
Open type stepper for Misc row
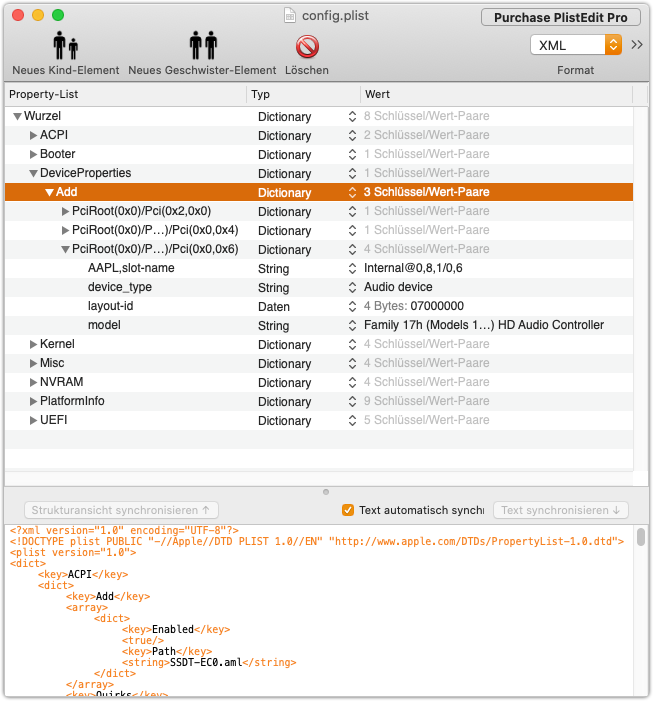352,363
